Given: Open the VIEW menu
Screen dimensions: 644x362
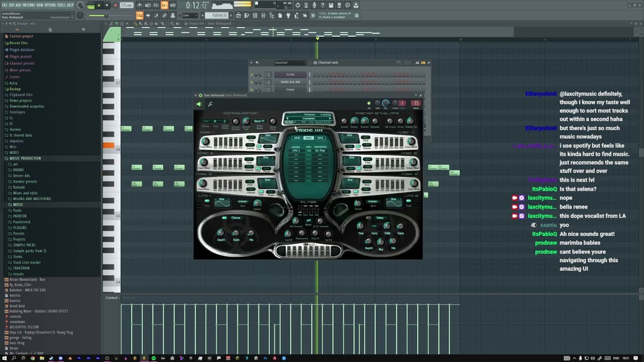Looking at the screenshot, I should tap(40, 5).
